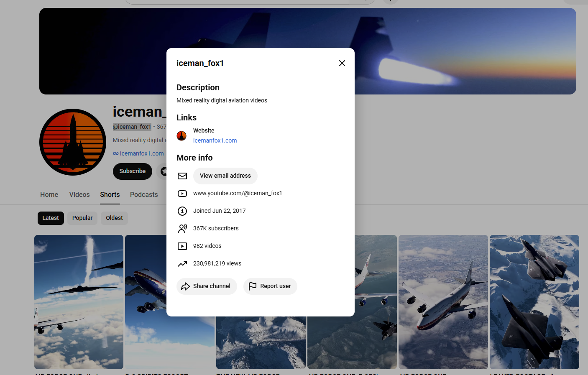Select the www.youtube.com/@iceman_fox1 URL text
Image resolution: width=588 pixels, height=375 pixels.
tap(238, 194)
